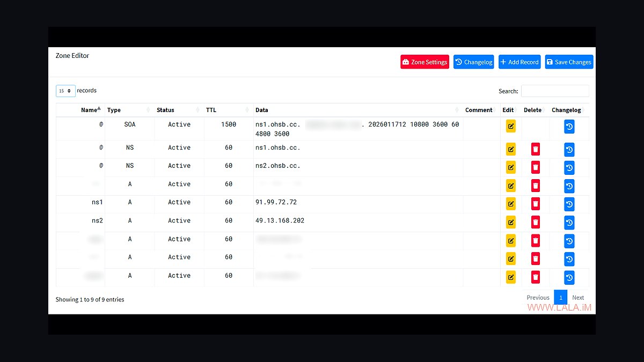This screenshot has height=362, width=644.
Task: Edit the NS record ns1.ohsb.cc.
Action: pos(510,150)
